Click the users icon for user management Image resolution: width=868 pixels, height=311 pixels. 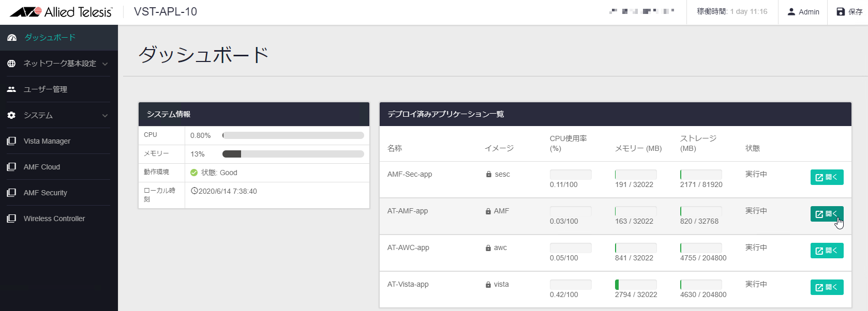coord(11,89)
